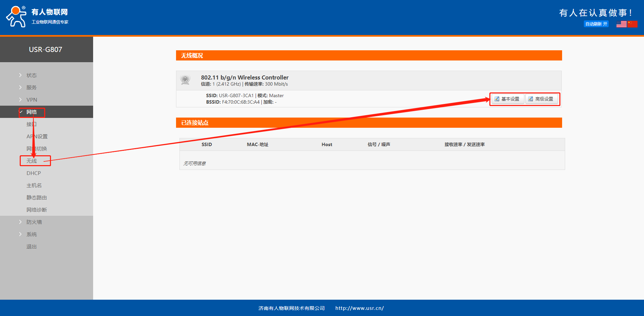Go to the 静态路由 page
This screenshot has height=316, width=644.
coord(37,197)
